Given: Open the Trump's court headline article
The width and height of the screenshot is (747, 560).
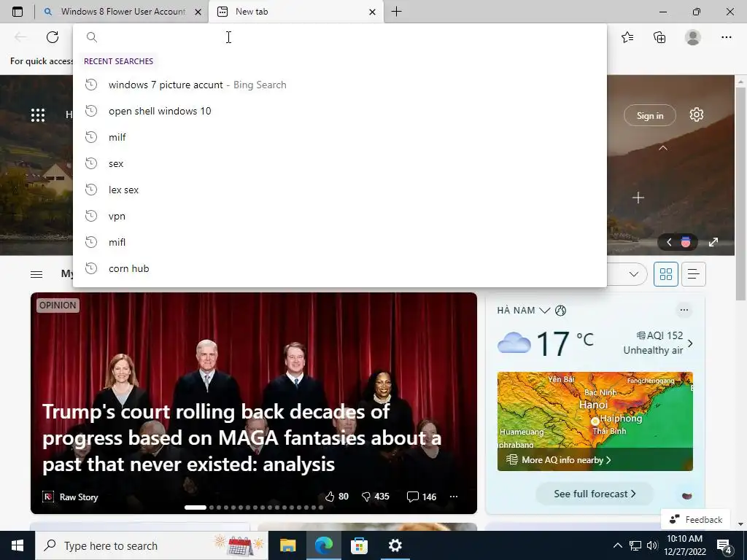Looking at the screenshot, I should tap(242, 437).
